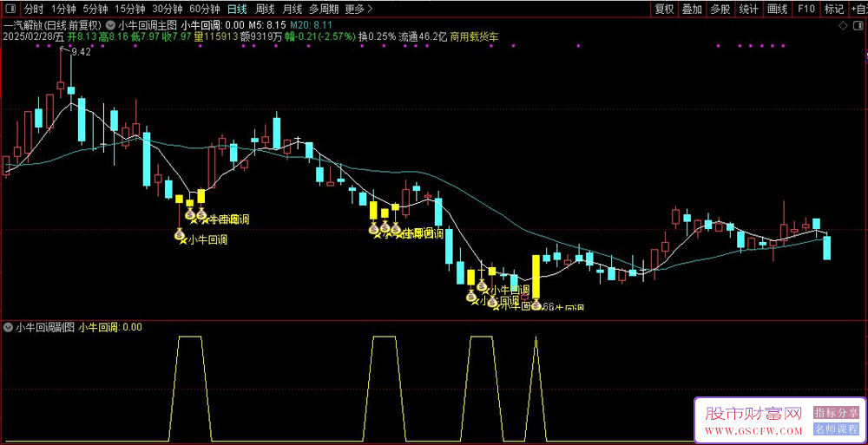Select the 1分钟 period
This screenshot has height=445, width=868.
coord(63,9)
